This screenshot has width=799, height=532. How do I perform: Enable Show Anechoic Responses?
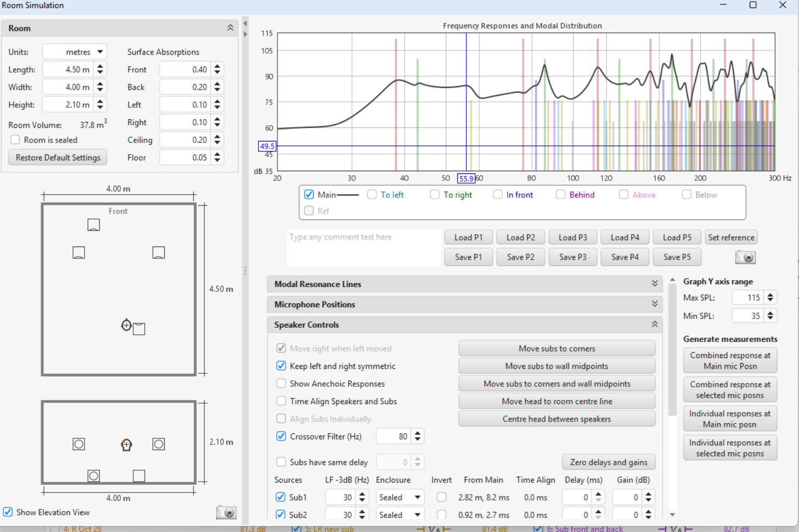281,384
